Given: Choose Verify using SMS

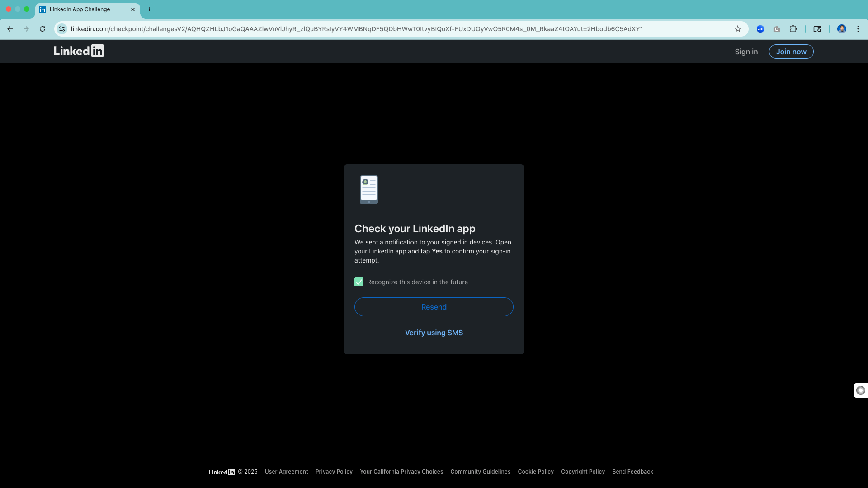Looking at the screenshot, I should [434, 333].
